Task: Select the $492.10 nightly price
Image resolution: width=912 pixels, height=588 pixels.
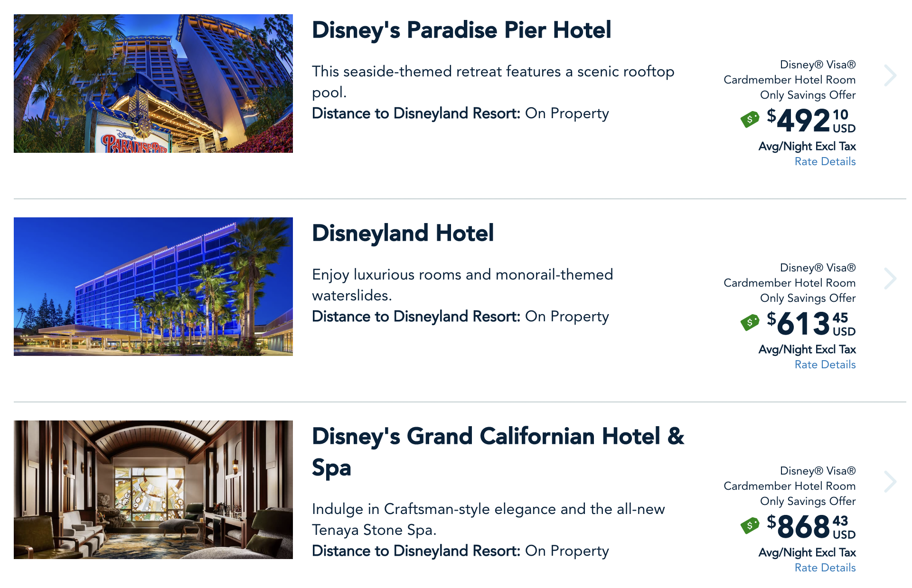Action: [x=810, y=120]
